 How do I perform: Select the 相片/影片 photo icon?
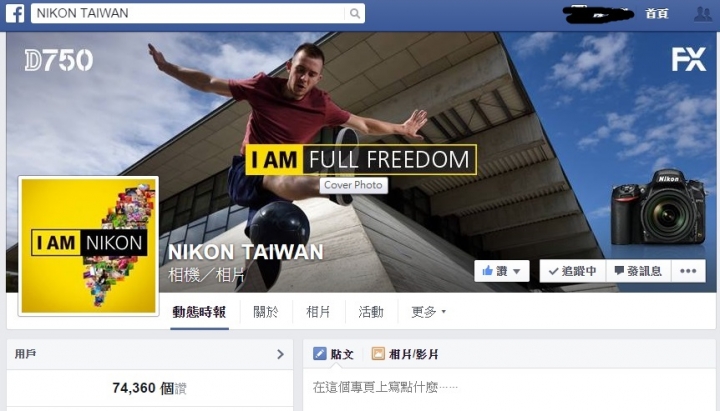[x=378, y=354]
